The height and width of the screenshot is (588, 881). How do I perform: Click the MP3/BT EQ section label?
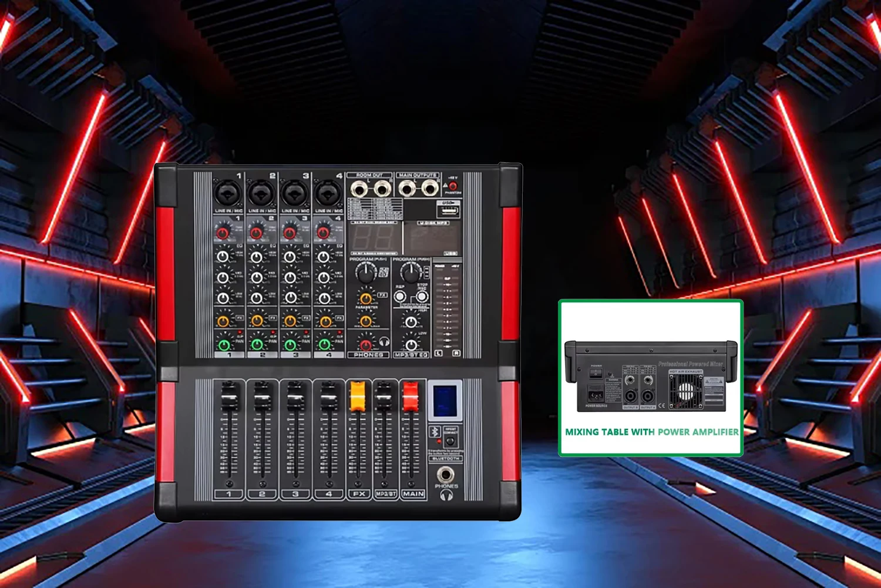(x=410, y=355)
